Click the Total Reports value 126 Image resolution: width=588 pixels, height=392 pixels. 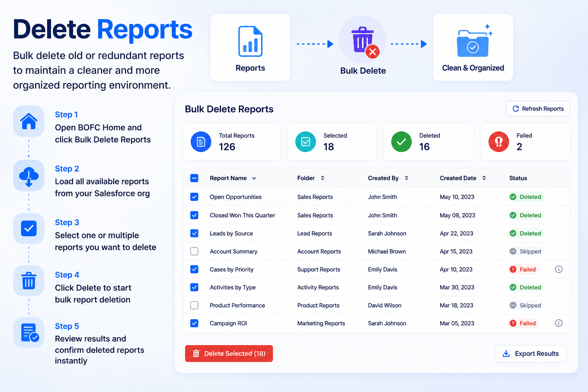point(227,147)
